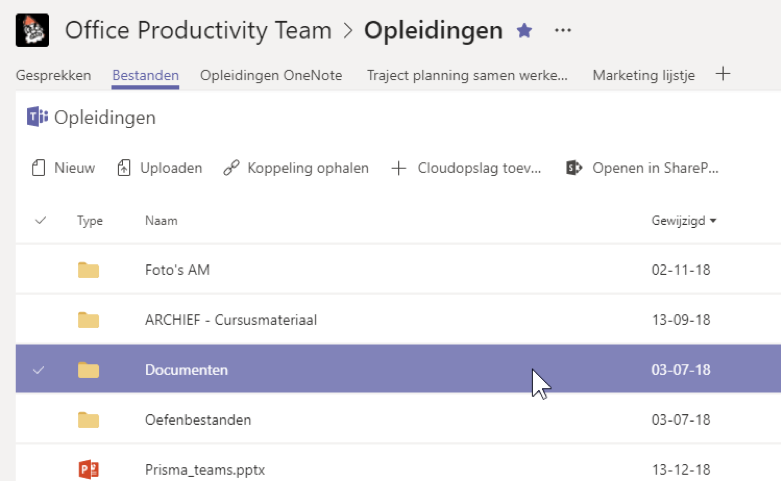Sort by the Gewijzigd column dropdown
781x481 pixels.
pos(684,220)
